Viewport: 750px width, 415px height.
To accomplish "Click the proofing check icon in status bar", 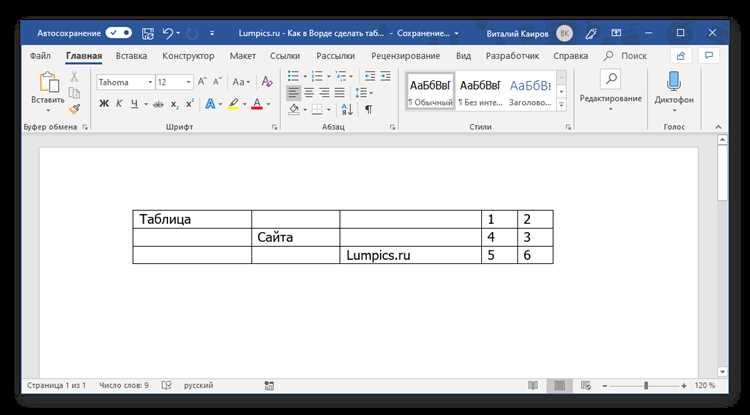I will [x=166, y=385].
